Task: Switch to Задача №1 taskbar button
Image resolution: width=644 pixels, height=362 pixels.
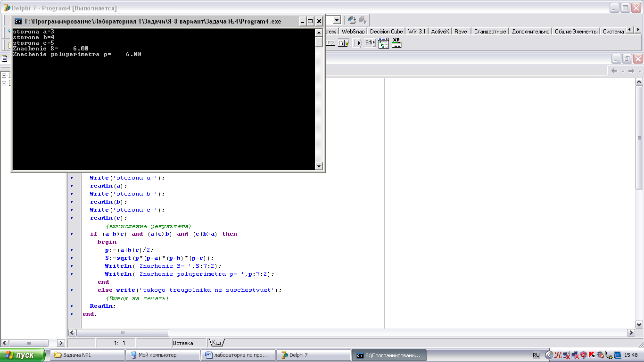Action: (x=87, y=355)
